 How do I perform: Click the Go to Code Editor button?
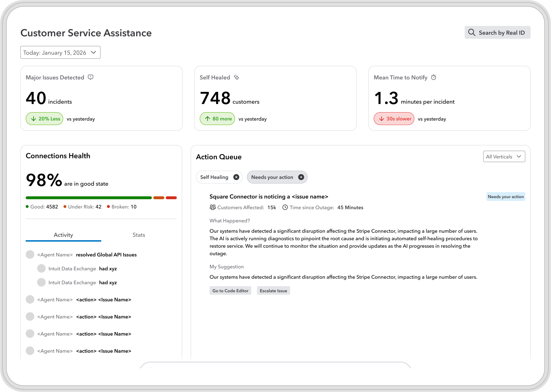click(x=230, y=291)
